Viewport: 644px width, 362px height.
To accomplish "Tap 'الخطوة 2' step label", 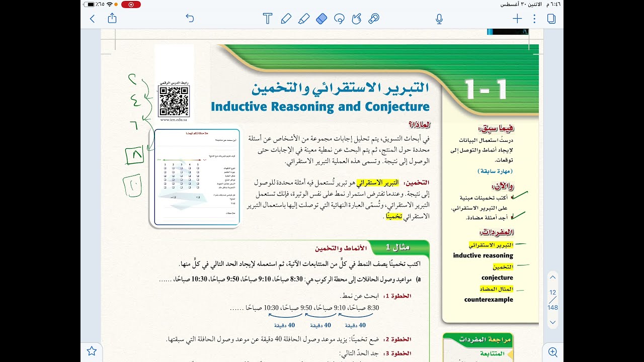I will coord(397,339).
